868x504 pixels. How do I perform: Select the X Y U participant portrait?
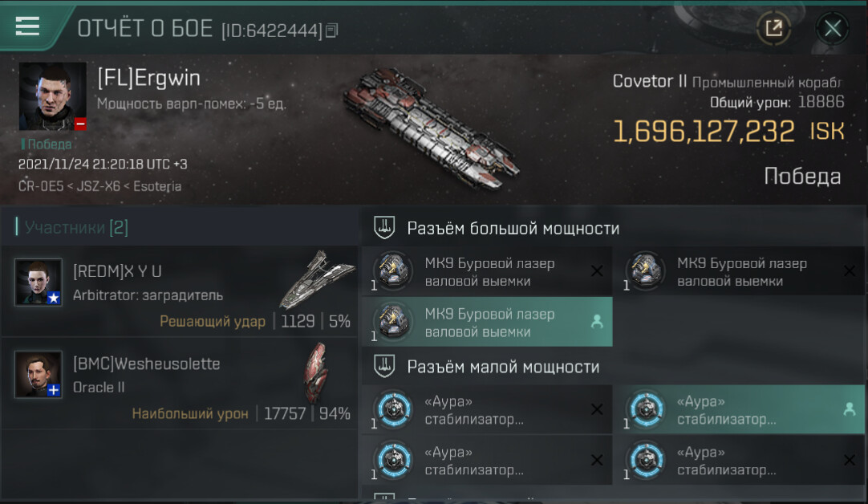pos(39,282)
